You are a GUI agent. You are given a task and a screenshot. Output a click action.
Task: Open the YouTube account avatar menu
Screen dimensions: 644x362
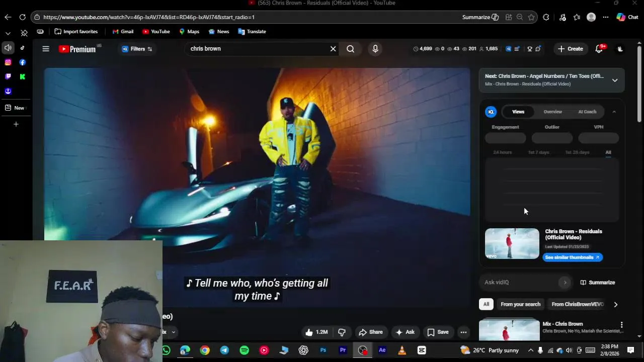pyautogui.click(x=620, y=49)
